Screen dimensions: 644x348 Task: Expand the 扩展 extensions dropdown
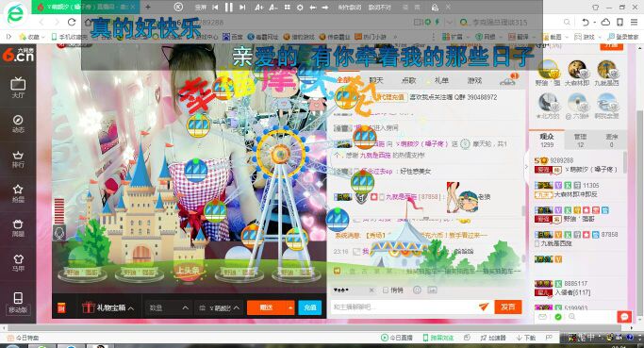click(468, 37)
